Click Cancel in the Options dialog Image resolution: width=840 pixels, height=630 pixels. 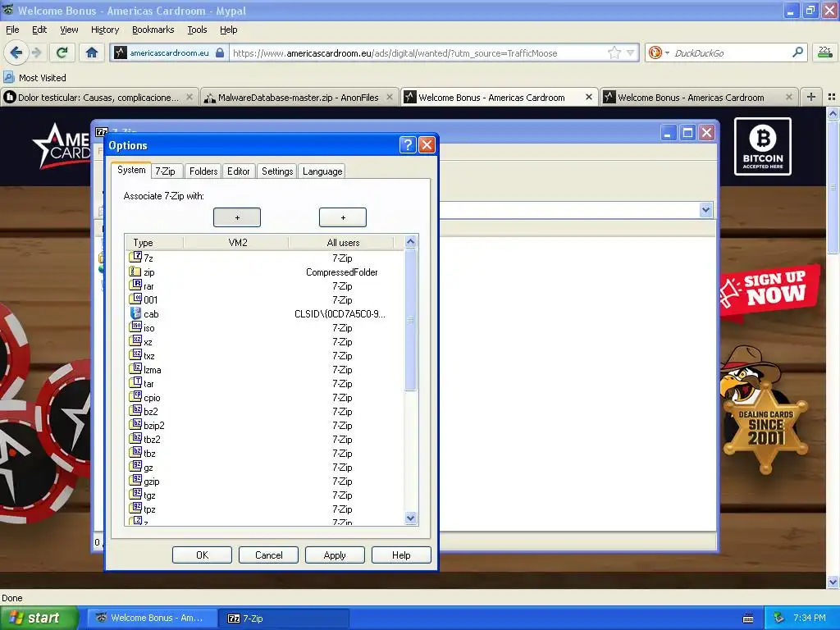[x=268, y=555]
